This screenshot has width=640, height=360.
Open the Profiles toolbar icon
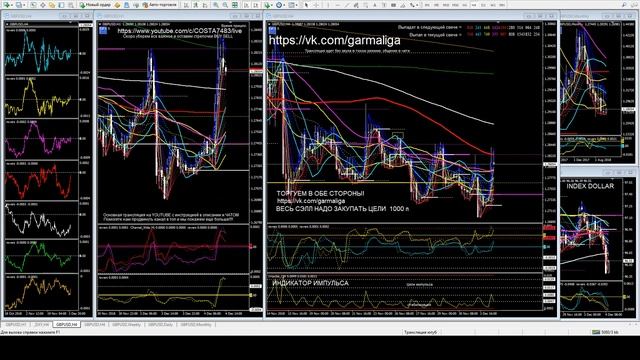coord(19,5)
